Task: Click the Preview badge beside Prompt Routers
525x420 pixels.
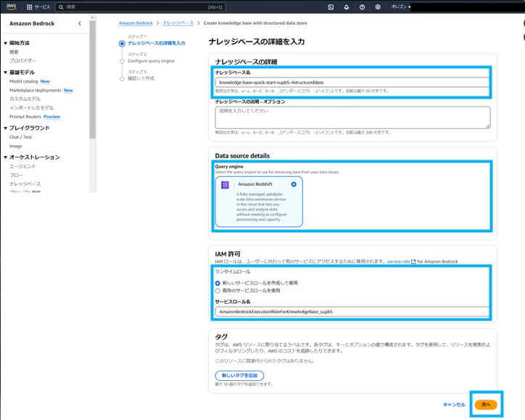Action: (x=52, y=117)
